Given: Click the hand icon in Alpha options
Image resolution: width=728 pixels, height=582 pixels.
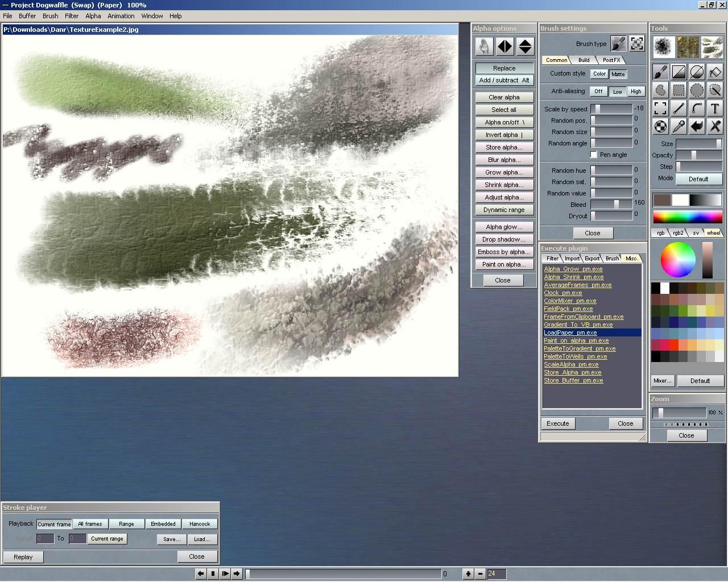Looking at the screenshot, I should tap(485, 46).
